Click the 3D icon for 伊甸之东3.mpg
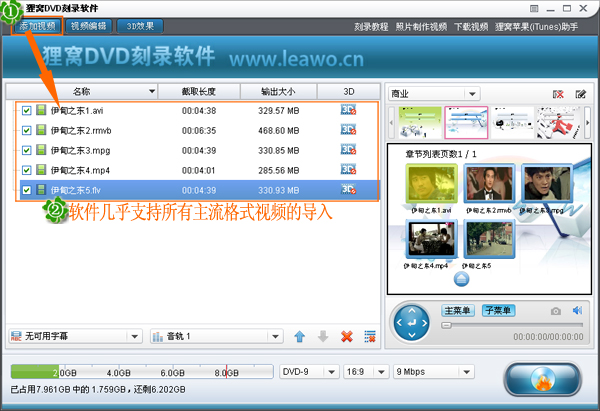 point(348,150)
